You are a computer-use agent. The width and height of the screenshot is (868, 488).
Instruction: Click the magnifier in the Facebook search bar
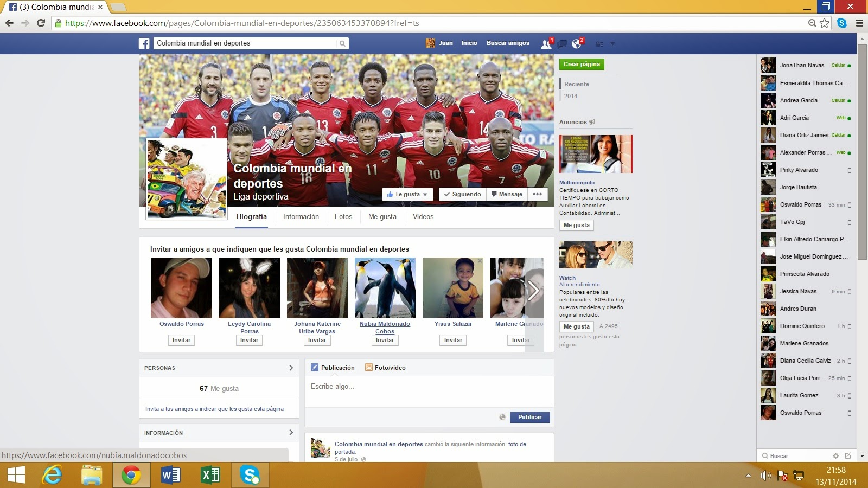coord(342,43)
